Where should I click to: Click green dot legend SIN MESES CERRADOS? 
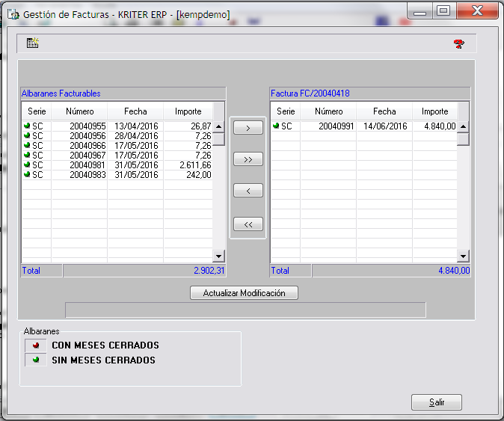click(x=36, y=360)
